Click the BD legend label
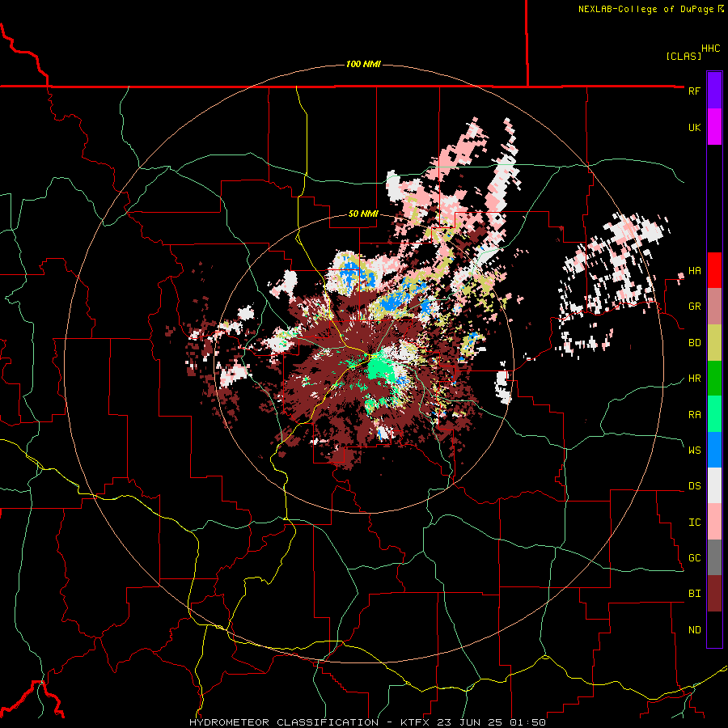The image size is (728, 728). pos(694,343)
